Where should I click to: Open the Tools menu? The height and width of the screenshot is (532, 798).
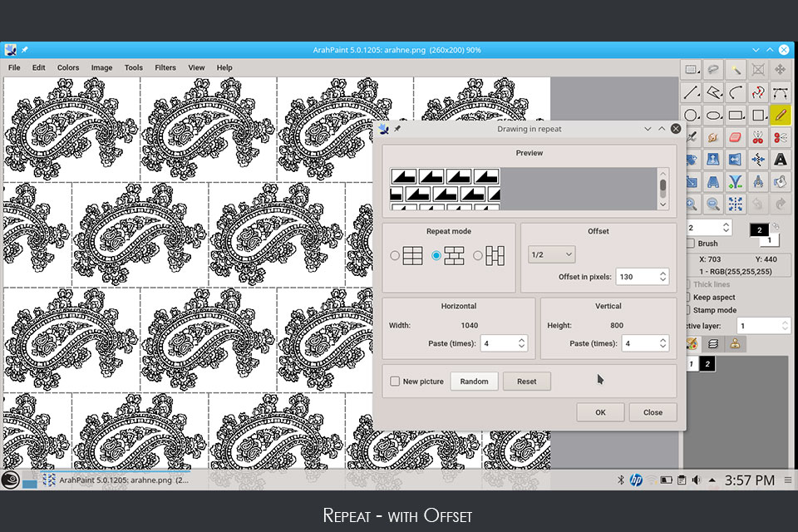pyautogui.click(x=133, y=67)
